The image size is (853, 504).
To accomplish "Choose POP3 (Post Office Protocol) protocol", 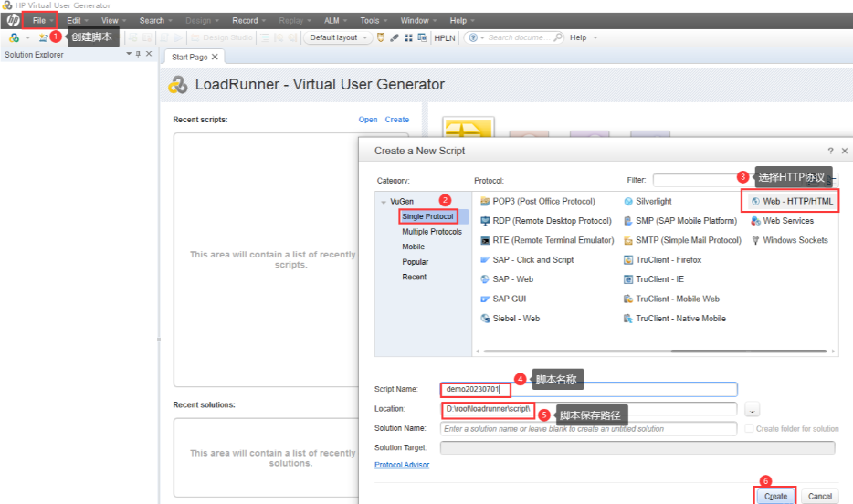I will pos(538,201).
